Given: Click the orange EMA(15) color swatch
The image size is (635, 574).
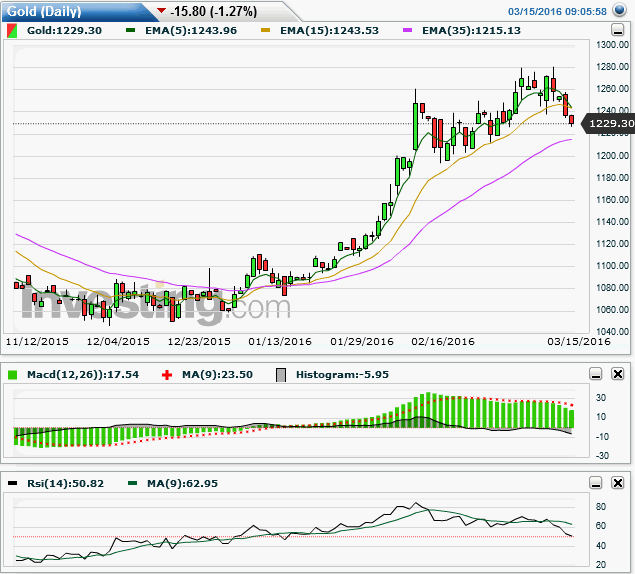Looking at the screenshot, I should 265,30.
